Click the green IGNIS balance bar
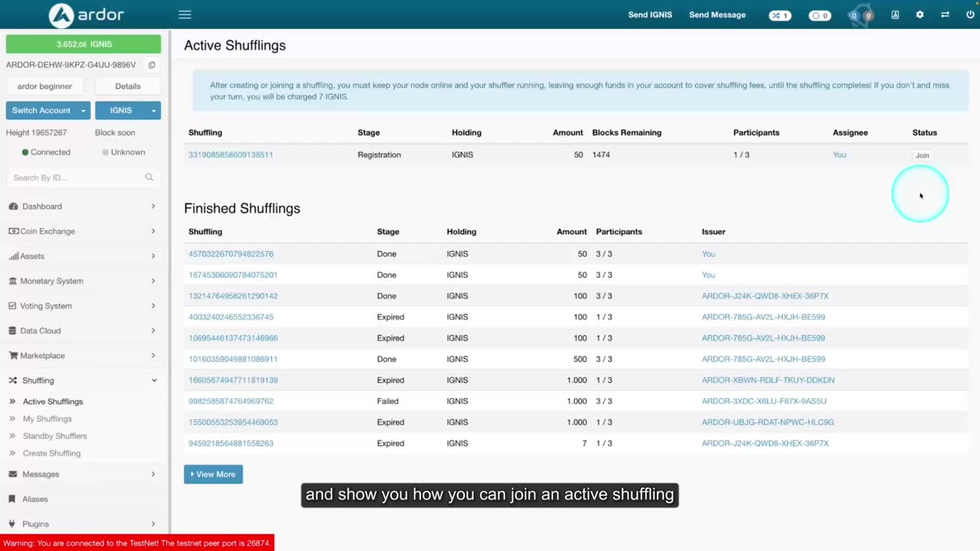980x551 pixels. click(83, 44)
